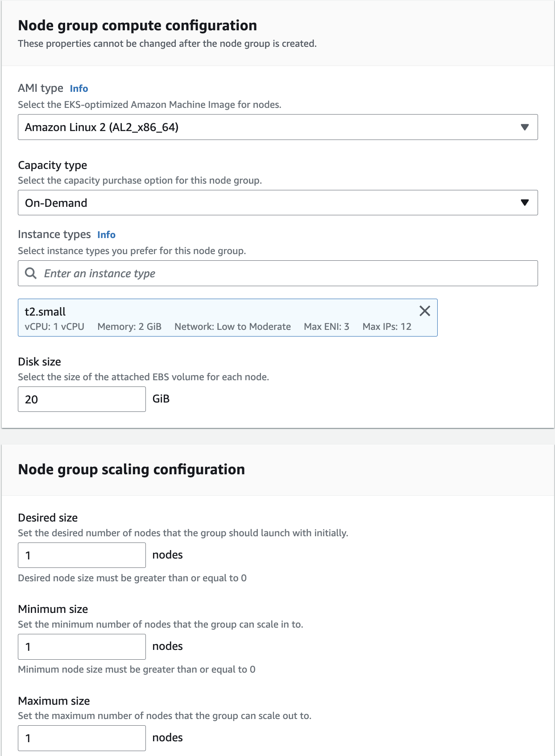Screen dimensions: 555x756
Task: Focus the Enter an instance type search field
Action: (277, 273)
